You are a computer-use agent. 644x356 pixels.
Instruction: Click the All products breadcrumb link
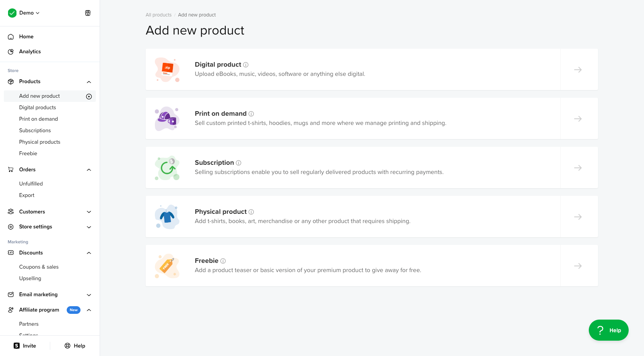tap(158, 15)
